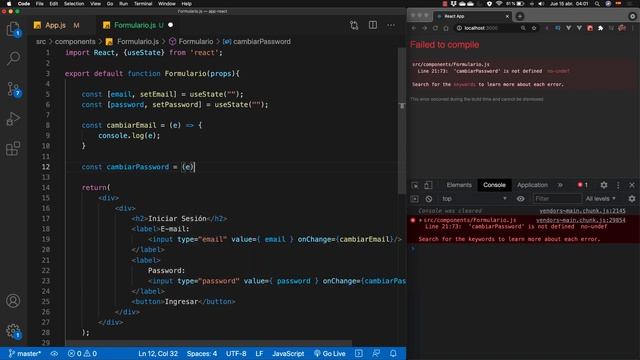Open the Manage gear in the activity bar
Viewport: 640px width, 360px height.
tap(13, 331)
